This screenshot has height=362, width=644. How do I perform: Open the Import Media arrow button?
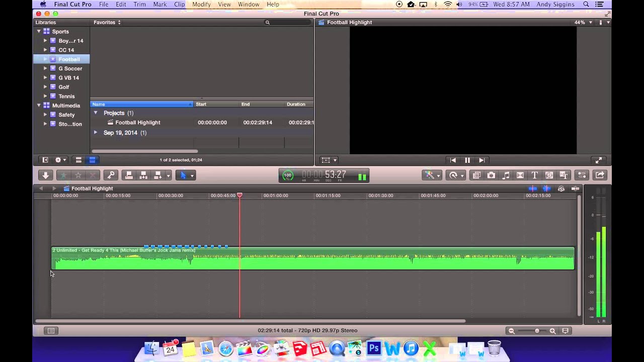45,175
